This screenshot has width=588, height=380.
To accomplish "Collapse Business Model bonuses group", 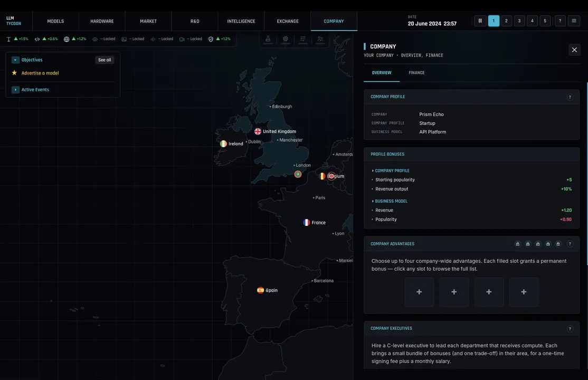I will pos(389,201).
